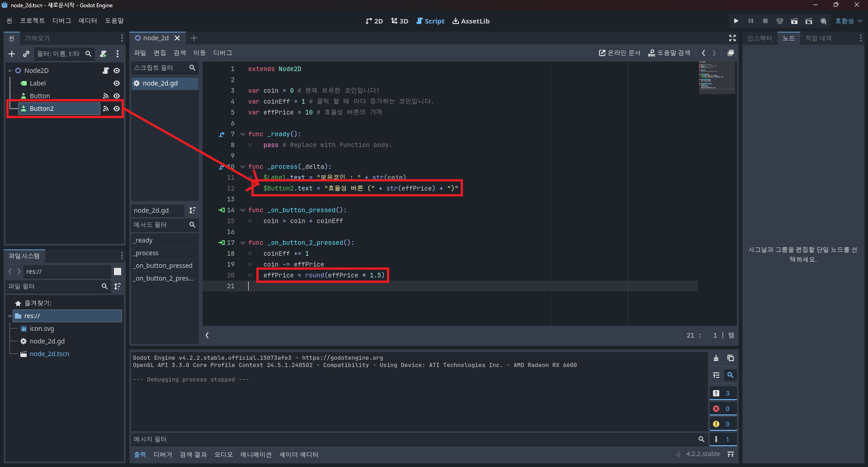Run a custom scene icon

pos(809,21)
